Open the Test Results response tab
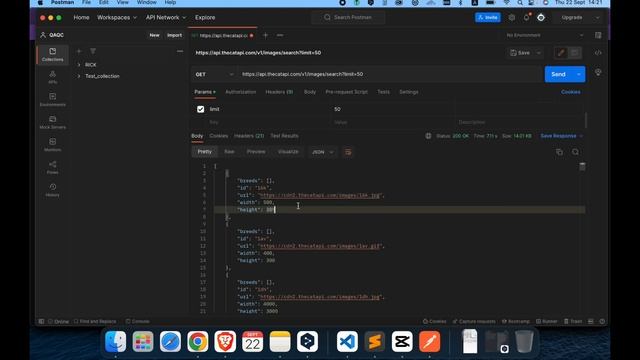The image size is (640, 360). coord(284,136)
